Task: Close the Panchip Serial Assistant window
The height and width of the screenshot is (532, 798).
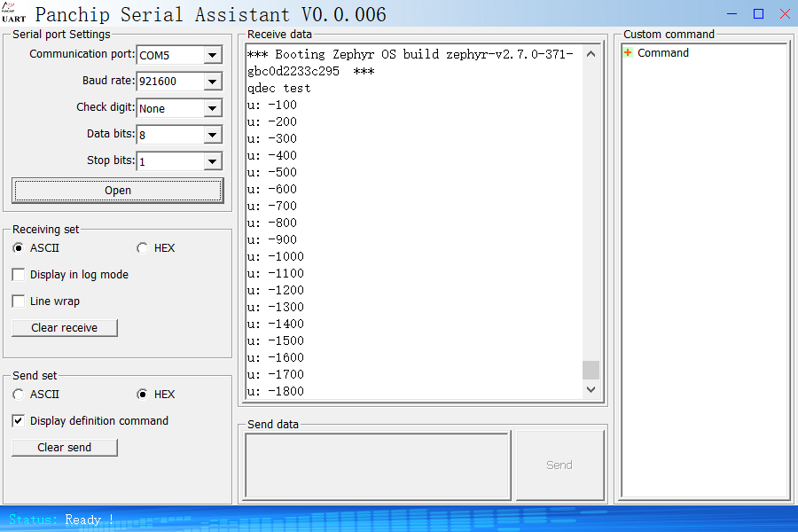Action: (x=785, y=14)
